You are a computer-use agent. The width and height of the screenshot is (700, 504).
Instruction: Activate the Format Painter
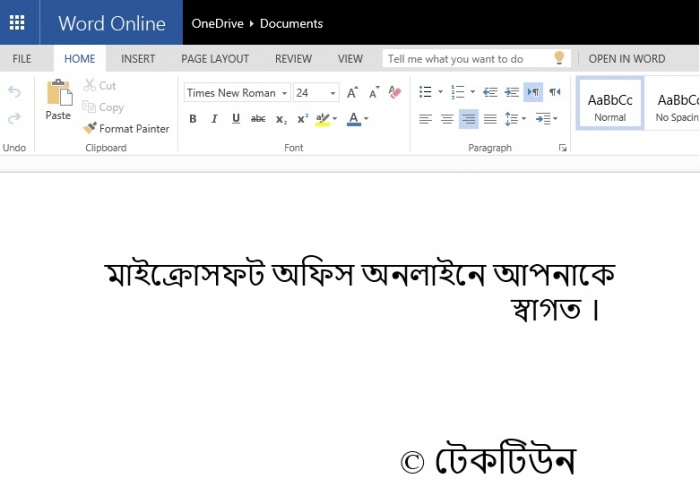pos(126,129)
